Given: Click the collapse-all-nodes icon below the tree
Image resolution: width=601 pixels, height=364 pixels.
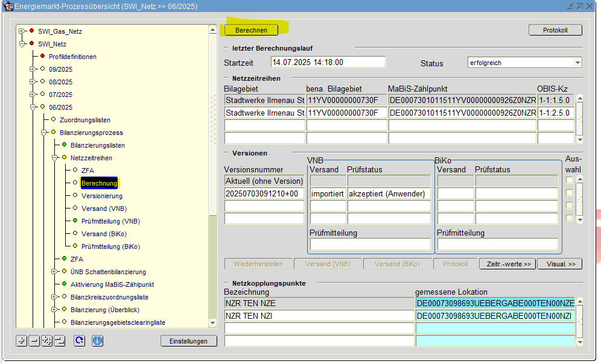Looking at the screenshot, I should coord(59,341).
